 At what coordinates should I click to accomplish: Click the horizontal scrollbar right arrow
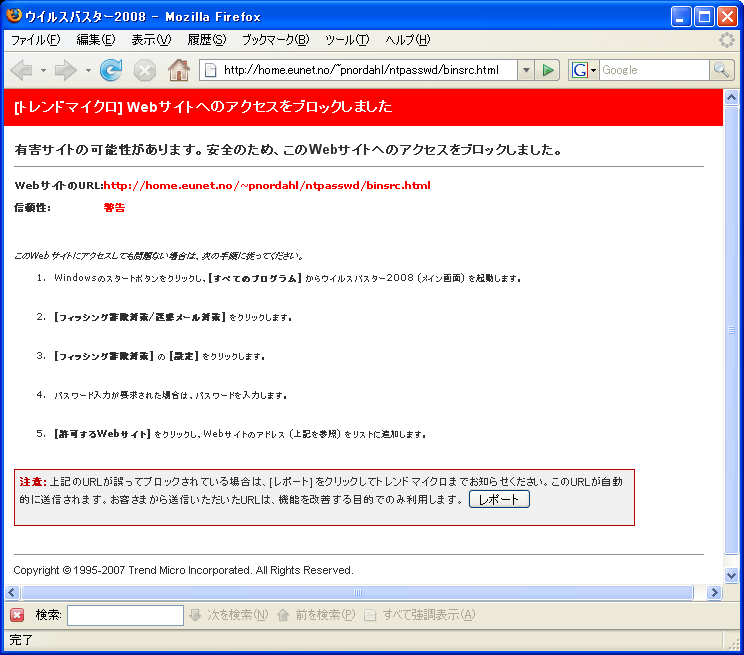tap(714, 592)
